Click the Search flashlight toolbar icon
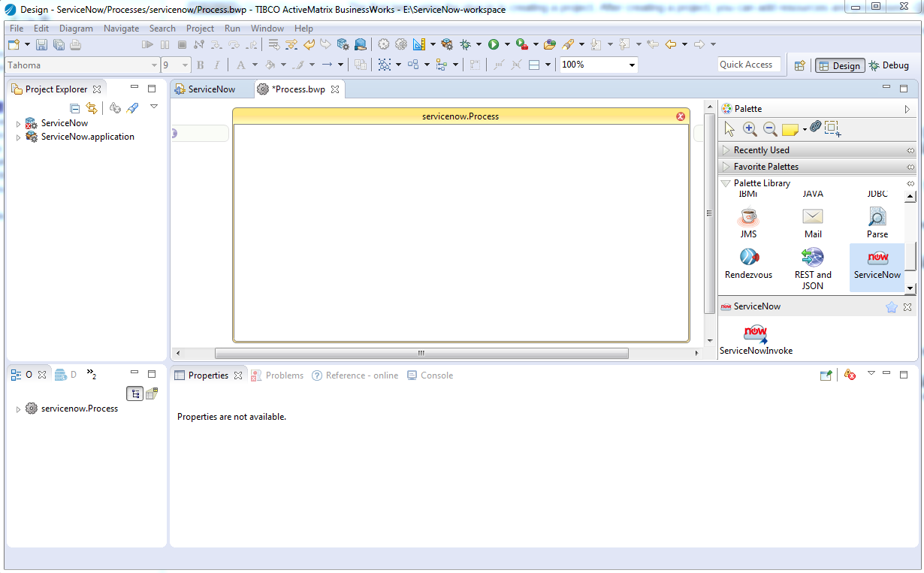This screenshot has height=573, width=924. 569,45
